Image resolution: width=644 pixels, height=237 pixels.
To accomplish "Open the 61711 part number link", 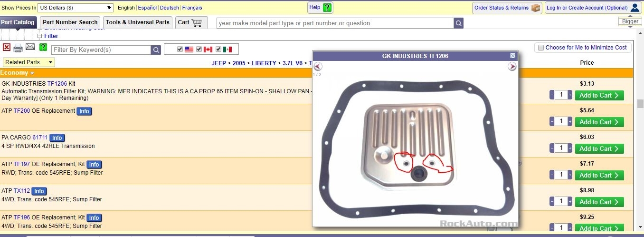I will coord(40,138).
